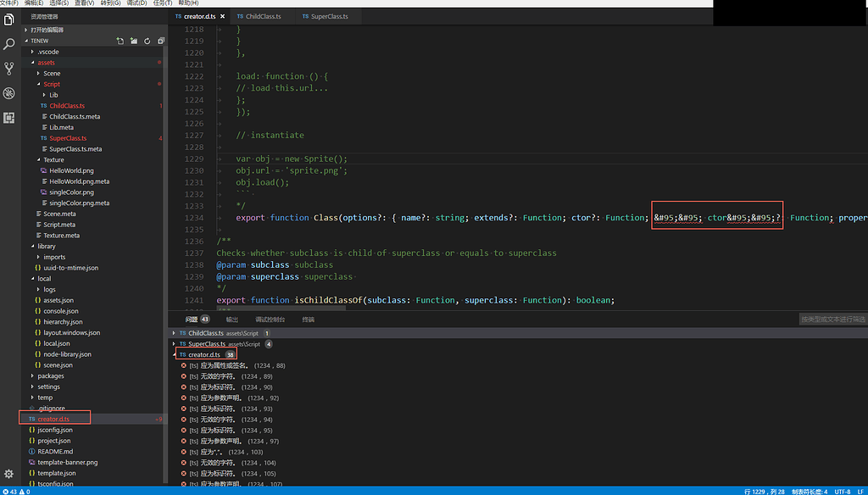Open the 输出 (Output) panel tab
868x495 pixels.
click(231, 320)
